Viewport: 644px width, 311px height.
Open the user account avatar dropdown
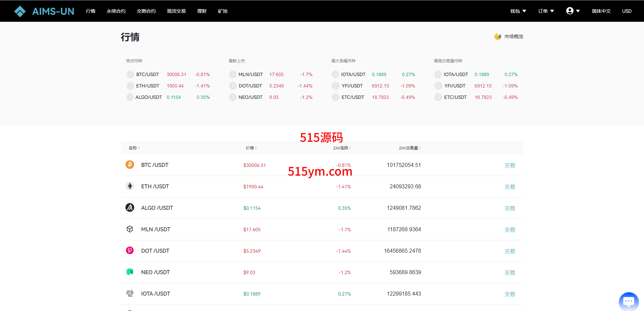(573, 11)
